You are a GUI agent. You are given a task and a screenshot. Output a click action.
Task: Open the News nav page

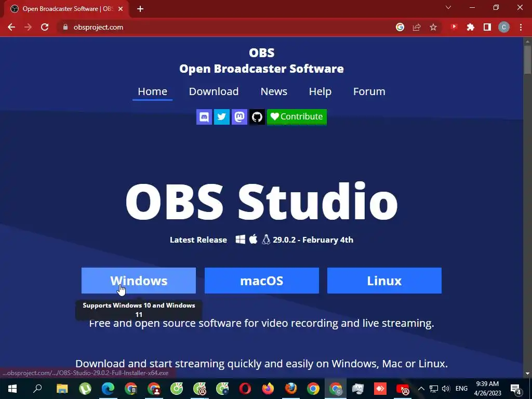(274, 91)
